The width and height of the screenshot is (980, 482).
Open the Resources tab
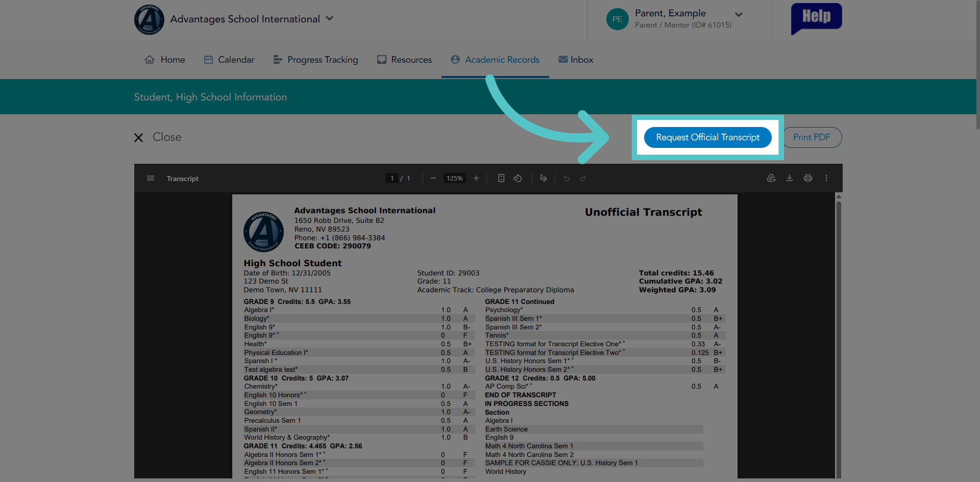click(x=404, y=60)
